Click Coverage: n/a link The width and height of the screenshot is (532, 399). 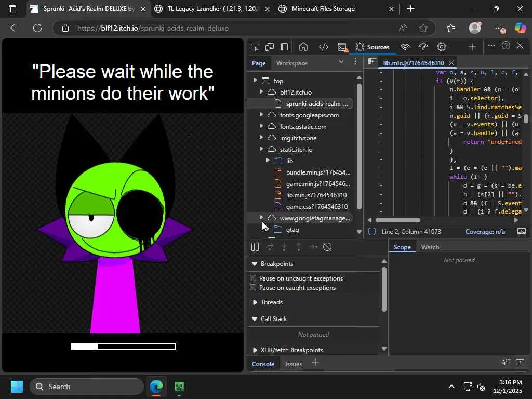tap(485, 232)
